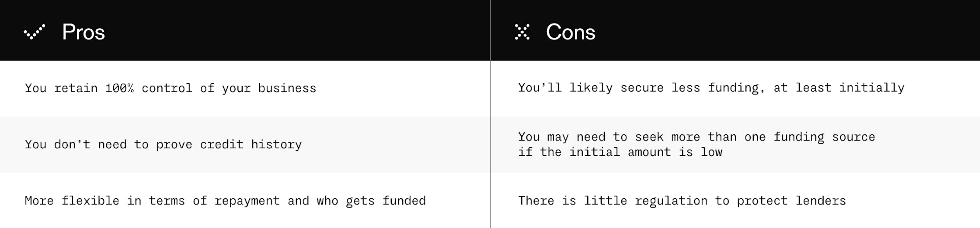980x228 pixels.
Task: Select the Cons column heading
Action: (x=570, y=32)
